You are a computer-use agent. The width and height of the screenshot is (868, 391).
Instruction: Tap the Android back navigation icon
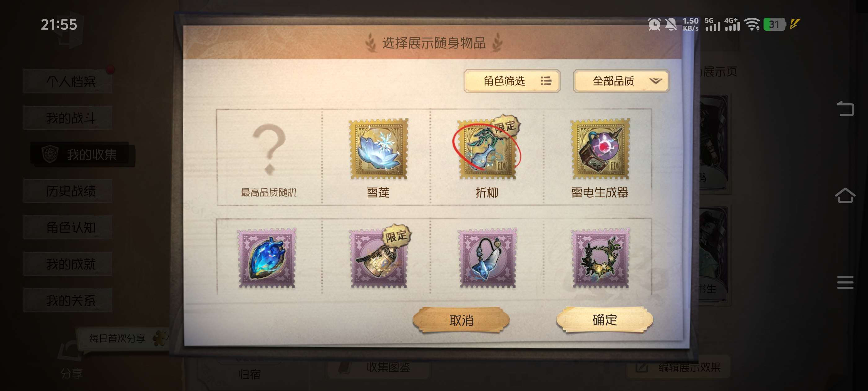click(x=845, y=109)
